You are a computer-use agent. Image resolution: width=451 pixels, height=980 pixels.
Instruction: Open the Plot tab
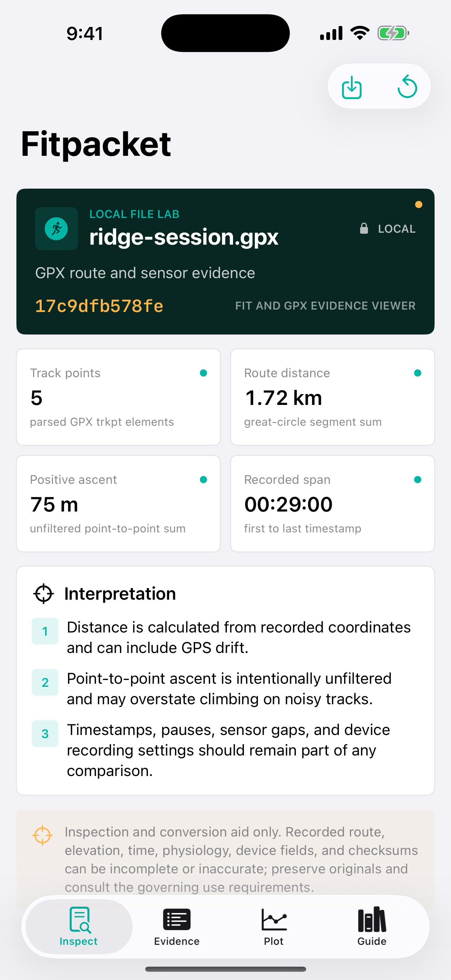274,927
